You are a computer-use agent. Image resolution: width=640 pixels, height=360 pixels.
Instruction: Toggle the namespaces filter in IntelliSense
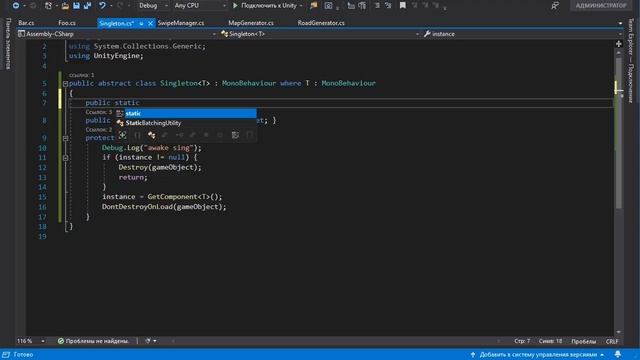click(137, 135)
